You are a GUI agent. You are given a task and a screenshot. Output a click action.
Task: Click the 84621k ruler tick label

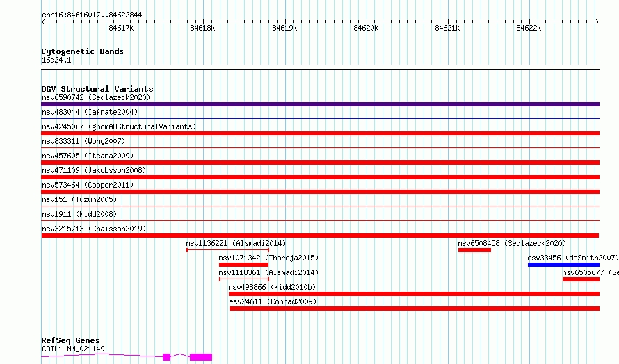(447, 28)
